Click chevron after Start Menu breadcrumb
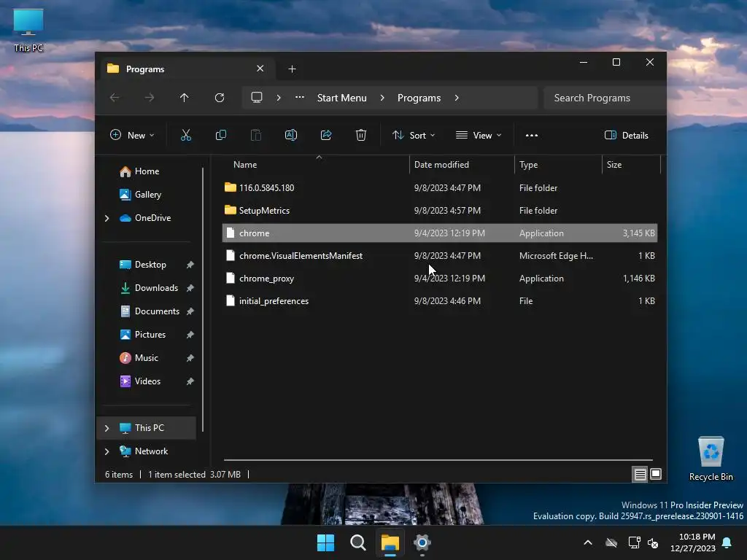 coord(382,98)
